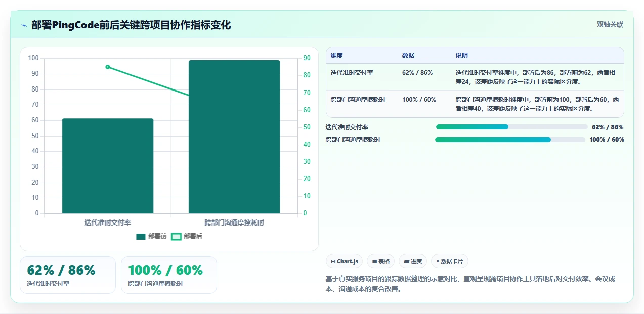This screenshot has height=314, width=644.
Task: Click the 迭代准时交付率 bar in chart
Action: click(108, 166)
